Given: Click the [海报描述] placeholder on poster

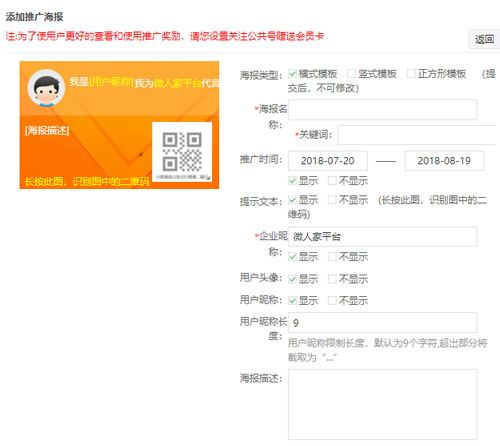Looking at the screenshot, I should point(47,130).
